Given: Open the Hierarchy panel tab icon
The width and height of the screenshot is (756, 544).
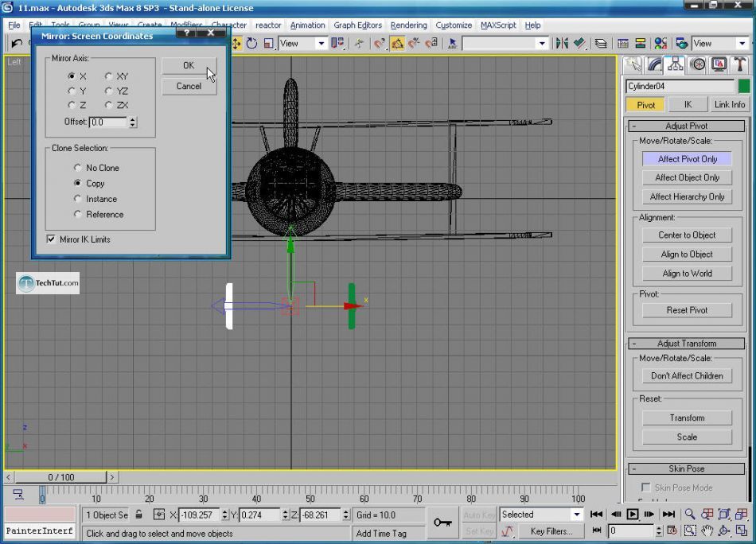Looking at the screenshot, I should point(676,64).
